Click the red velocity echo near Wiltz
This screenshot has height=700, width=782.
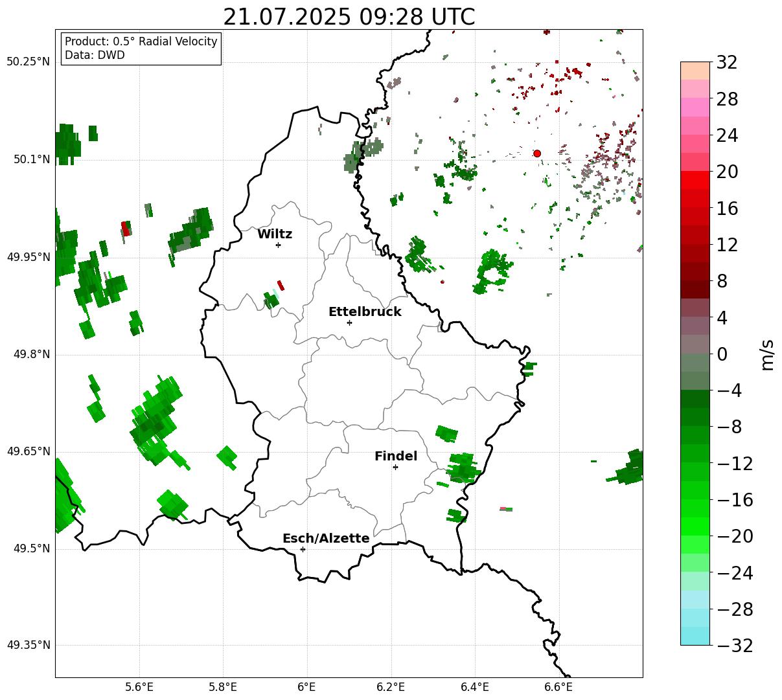[281, 286]
